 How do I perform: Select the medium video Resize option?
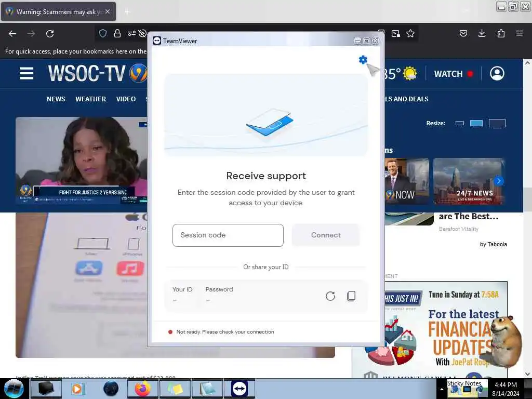click(476, 124)
